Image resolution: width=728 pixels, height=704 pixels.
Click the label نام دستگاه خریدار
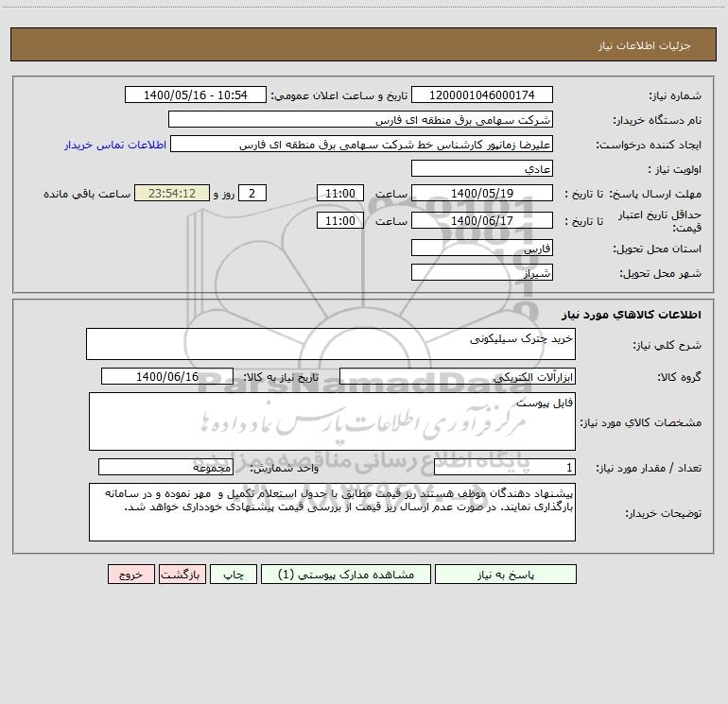(657, 121)
